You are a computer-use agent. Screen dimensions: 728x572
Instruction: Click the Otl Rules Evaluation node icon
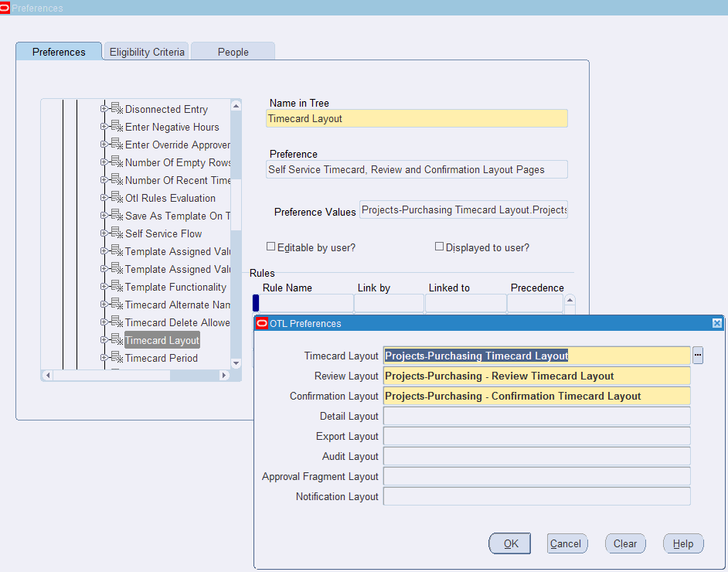(x=117, y=197)
